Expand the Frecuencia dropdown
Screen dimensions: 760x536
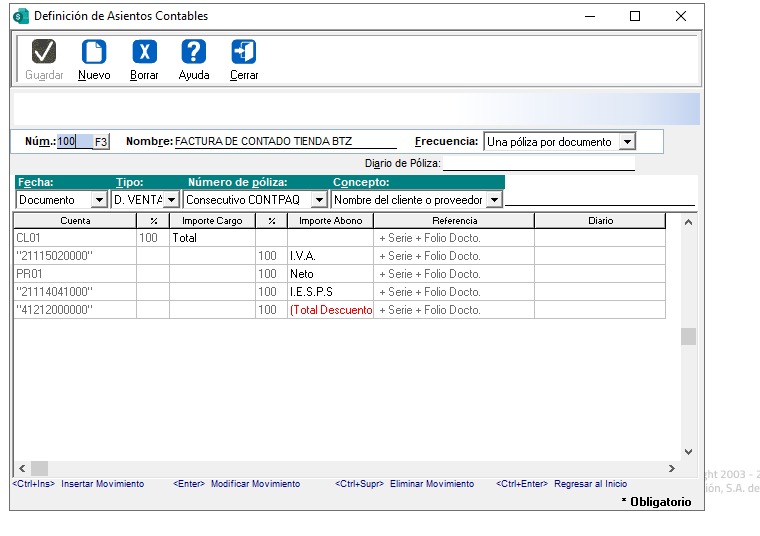pos(626,142)
